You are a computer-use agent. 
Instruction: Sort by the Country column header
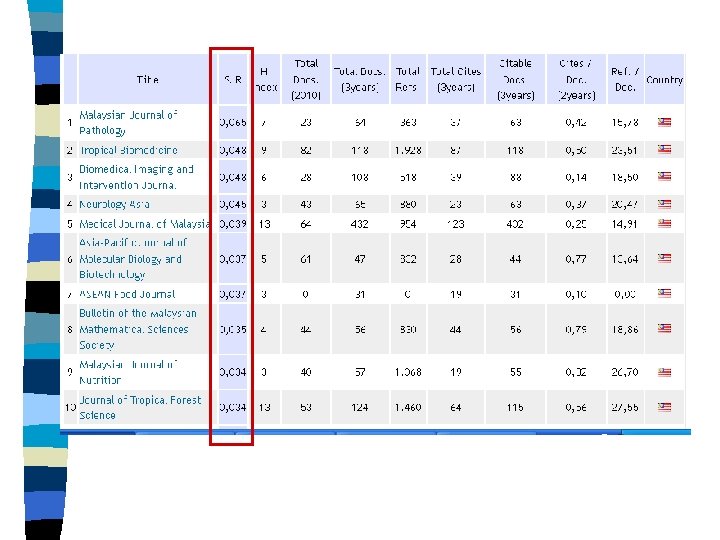tap(664, 79)
